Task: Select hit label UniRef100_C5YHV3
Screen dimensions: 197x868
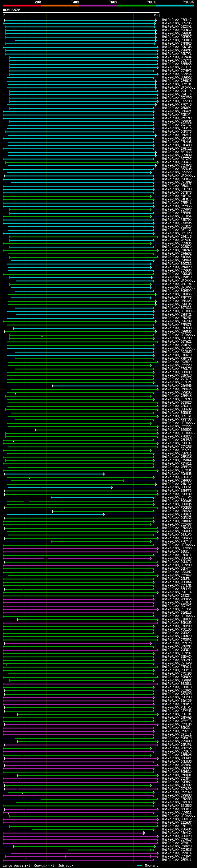Action: point(176,71)
